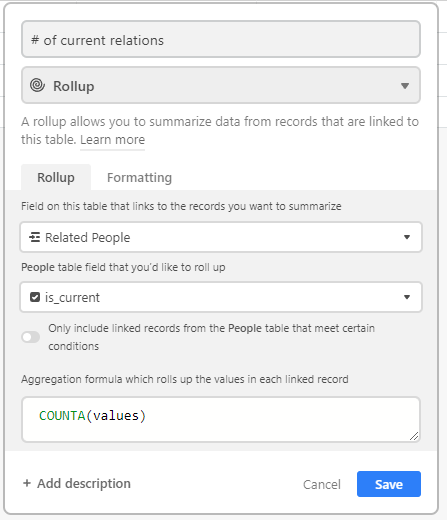447x520 pixels.
Task: Click the linked record icon beside Related People
Action: pos(35,237)
